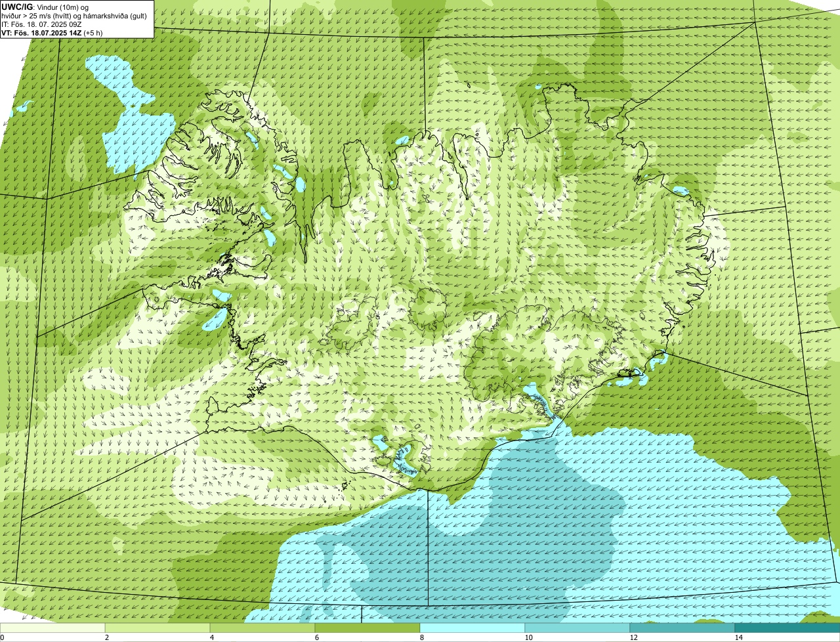Click the 10–12 m/s turquoise legend swatch

click(x=577, y=628)
